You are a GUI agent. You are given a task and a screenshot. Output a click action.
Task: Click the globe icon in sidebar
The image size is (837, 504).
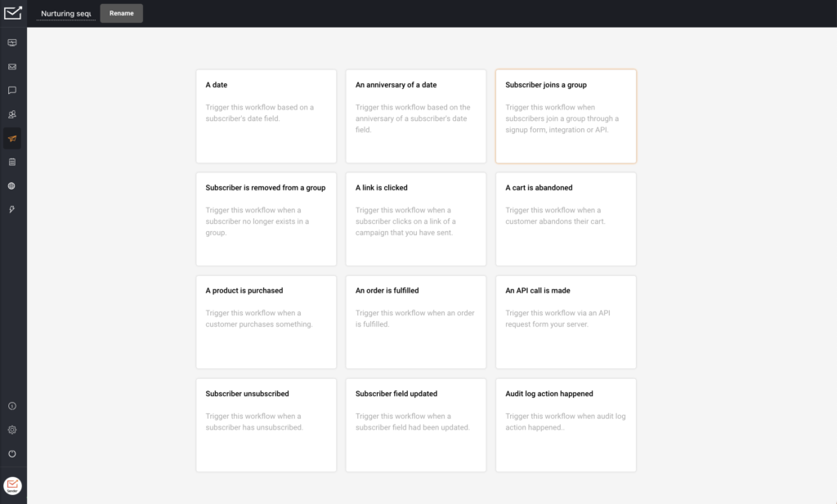pyautogui.click(x=11, y=186)
